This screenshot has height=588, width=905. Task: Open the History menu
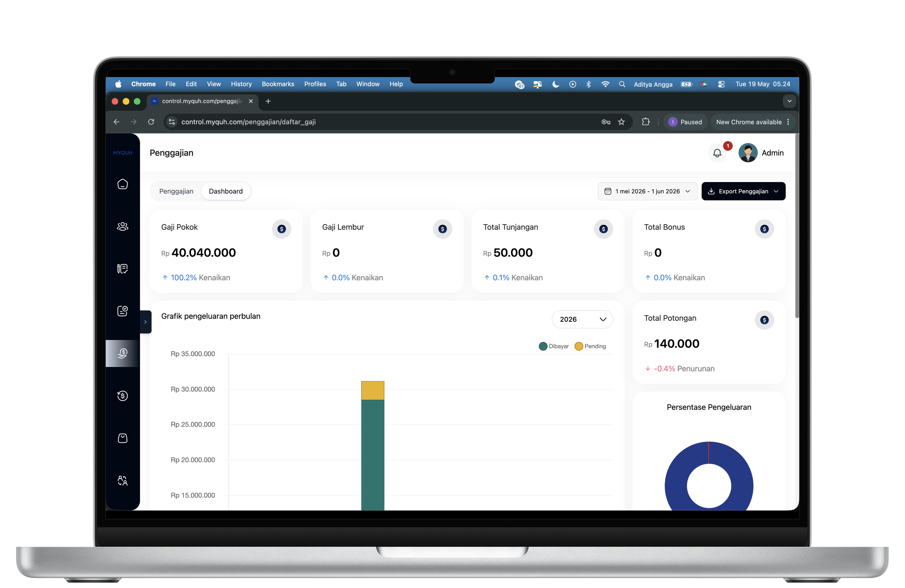click(x=241, y=84)
